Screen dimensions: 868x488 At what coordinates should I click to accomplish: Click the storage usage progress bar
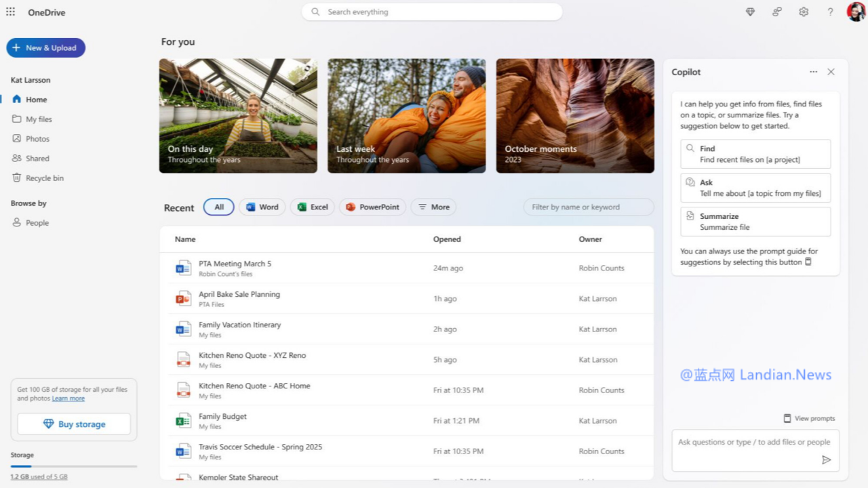(74, 466)
